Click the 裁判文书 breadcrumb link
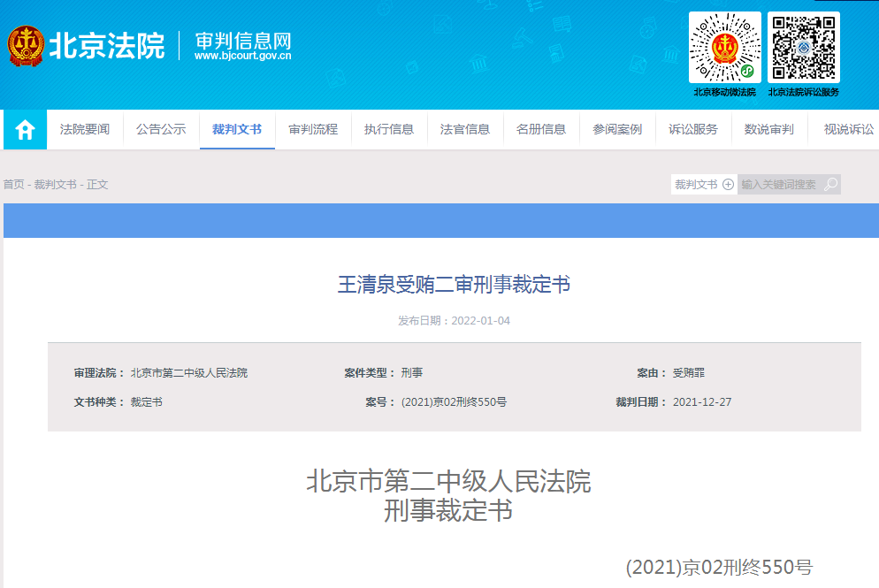Image resolution: width=879 pixels, height=588 pixels. click(55, 185)
